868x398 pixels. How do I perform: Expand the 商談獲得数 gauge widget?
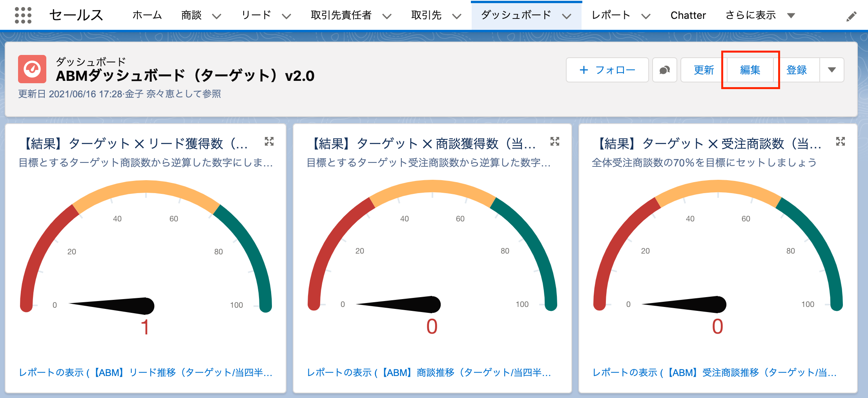555,142
